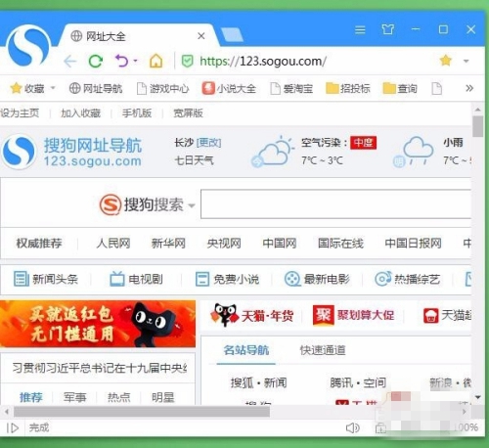
Task: Click the Sogou browser logo icon
Action: pos(28,47)
